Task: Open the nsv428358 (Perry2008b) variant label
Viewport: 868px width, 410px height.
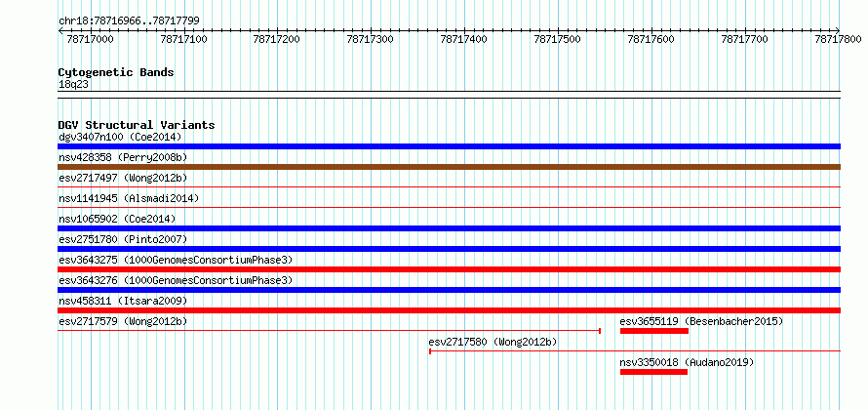Action: [123, 157]
